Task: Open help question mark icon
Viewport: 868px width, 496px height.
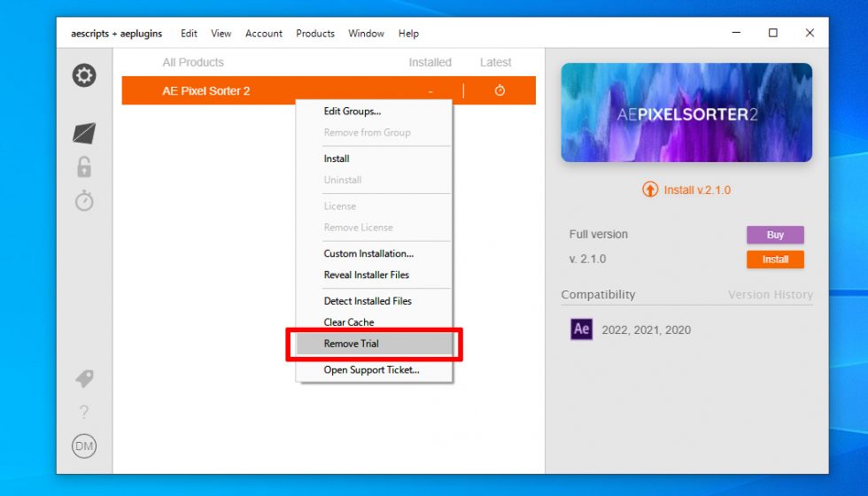Action: (x=84, y=412)
